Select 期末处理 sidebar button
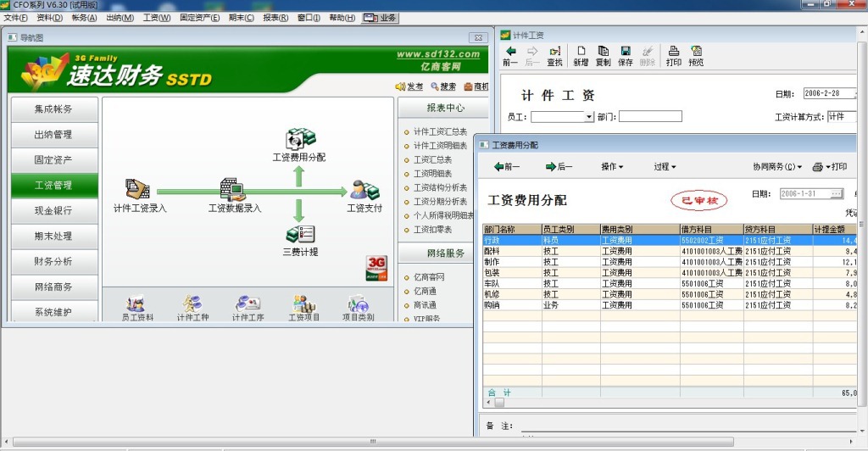 [x=54, y=237]
